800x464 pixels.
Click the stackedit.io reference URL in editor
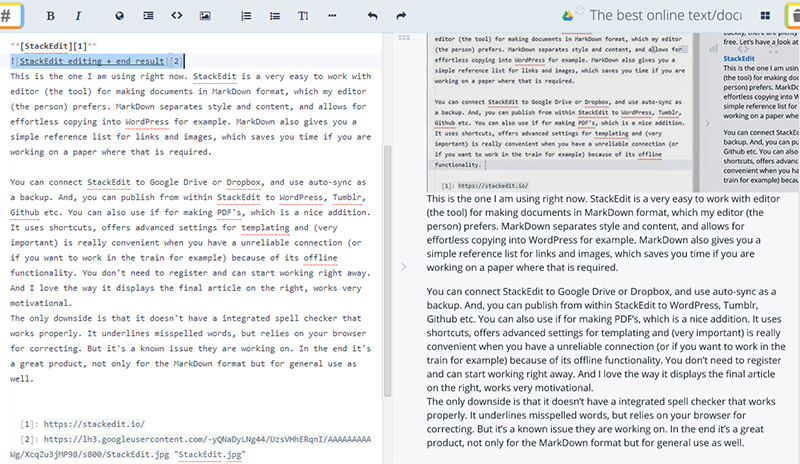click(78, 425)
